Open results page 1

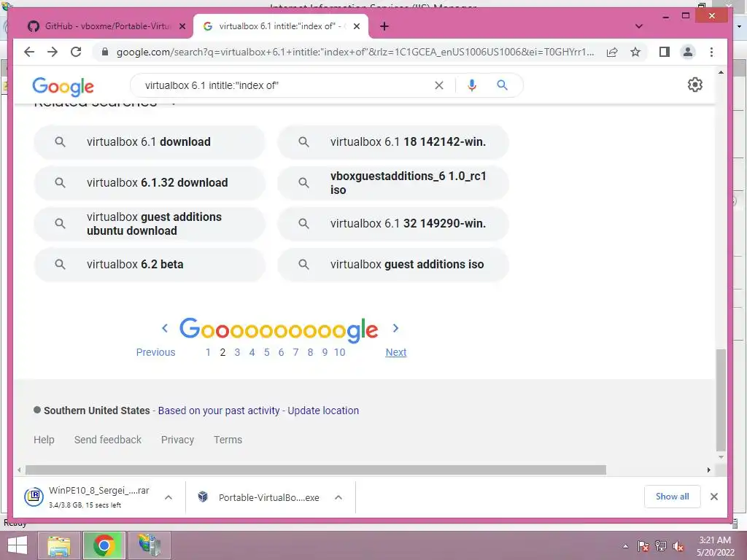(x=208, y=352)
